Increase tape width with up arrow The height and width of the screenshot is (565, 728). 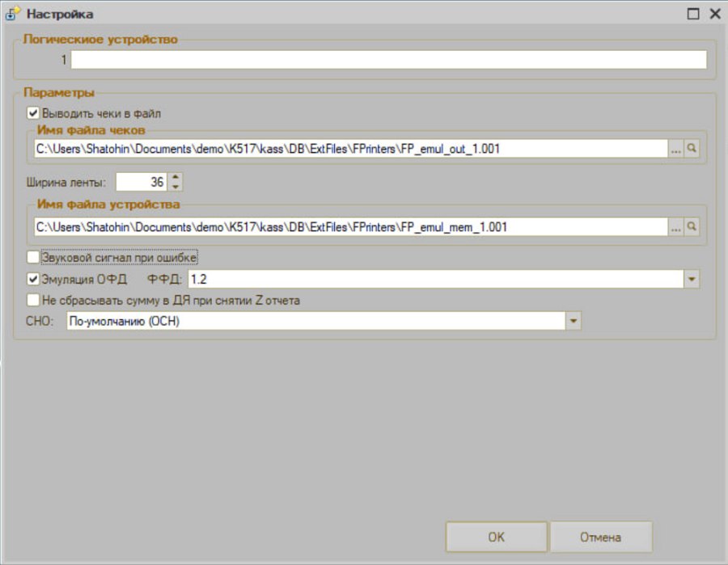(x=175, y=177)
